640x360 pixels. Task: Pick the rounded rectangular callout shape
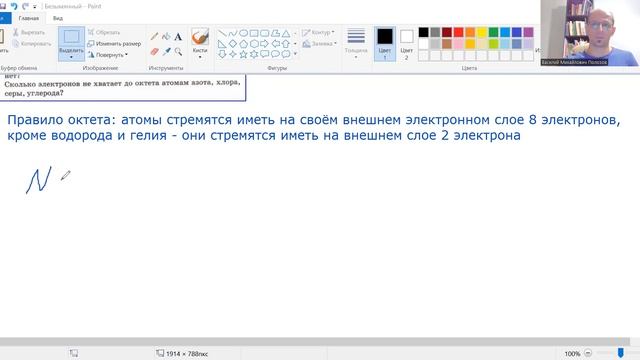click(x=264, y=54)
